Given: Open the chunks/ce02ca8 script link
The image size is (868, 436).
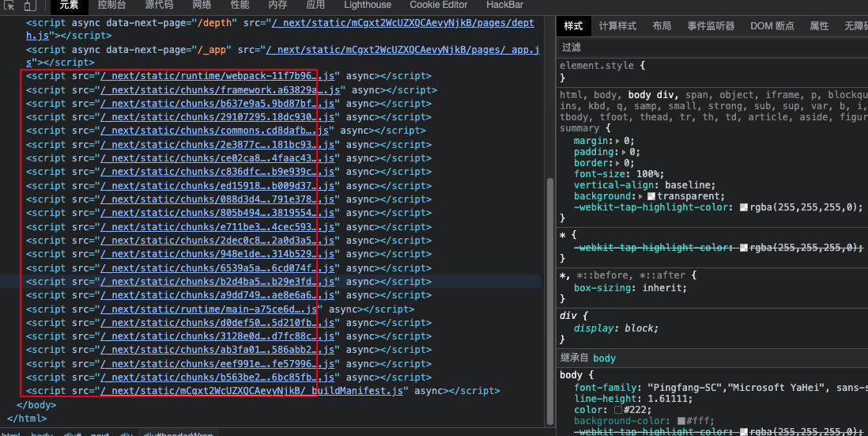Looking at the screenshot, I should pos(217,158).
